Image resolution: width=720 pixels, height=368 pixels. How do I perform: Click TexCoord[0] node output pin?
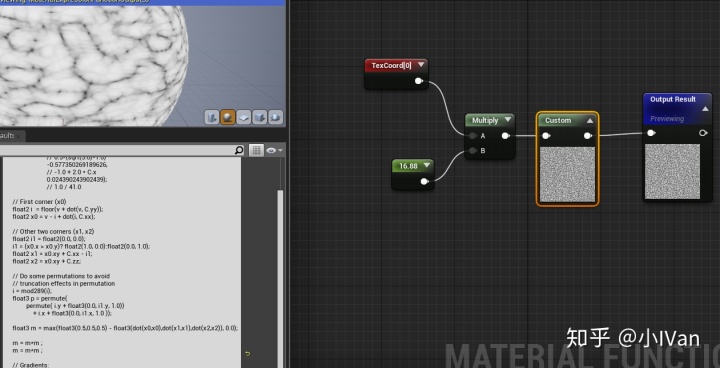point(419,81)
